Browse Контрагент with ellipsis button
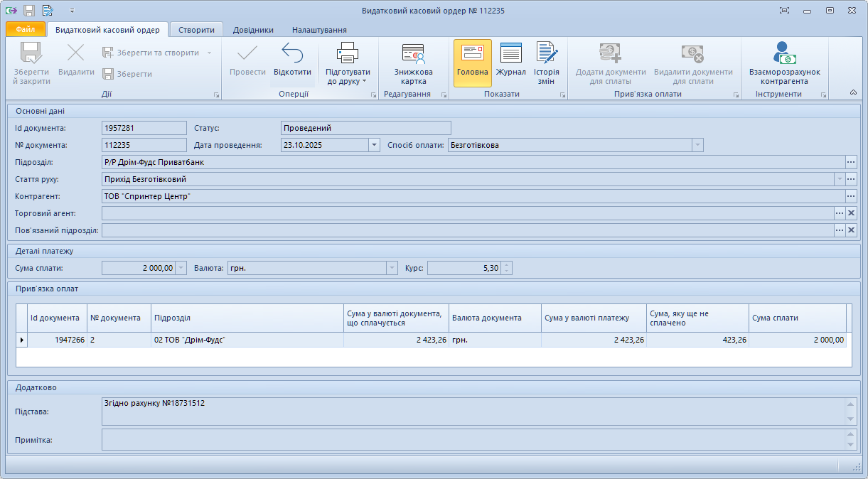Screen dimensions: 868x479 tap(851, 196)
